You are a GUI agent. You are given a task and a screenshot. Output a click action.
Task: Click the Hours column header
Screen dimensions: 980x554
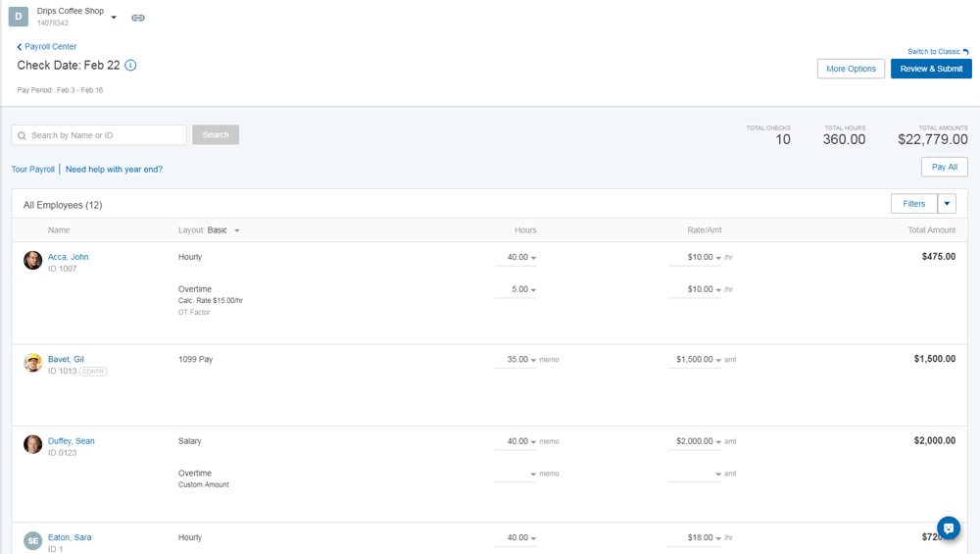525,230
